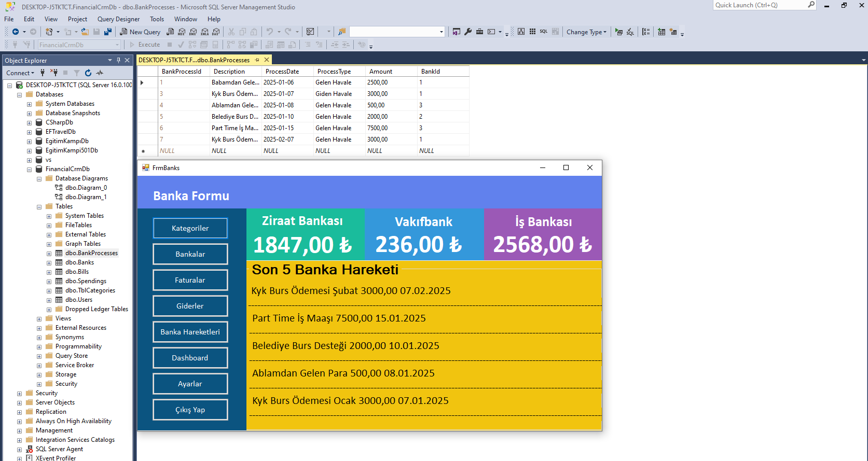Click the Kategoriler button in FrmBanks
The width and height of the screenshot is (868, 461).
[x=190, y=228]
